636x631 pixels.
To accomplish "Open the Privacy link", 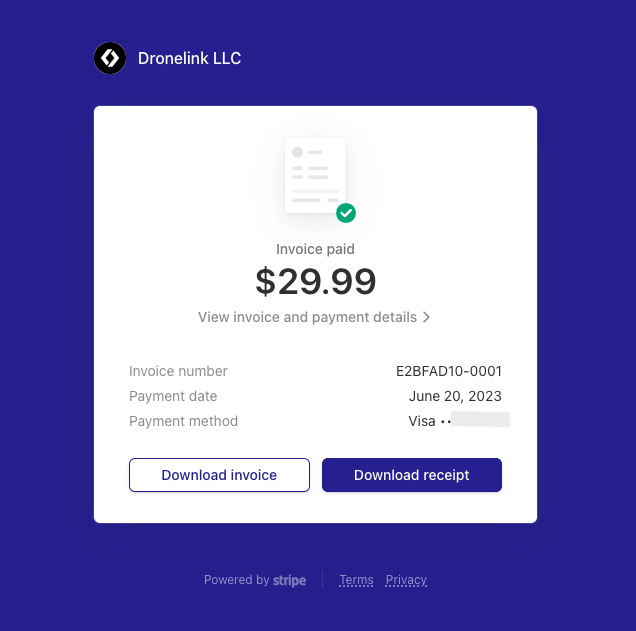I will [406, 580].
